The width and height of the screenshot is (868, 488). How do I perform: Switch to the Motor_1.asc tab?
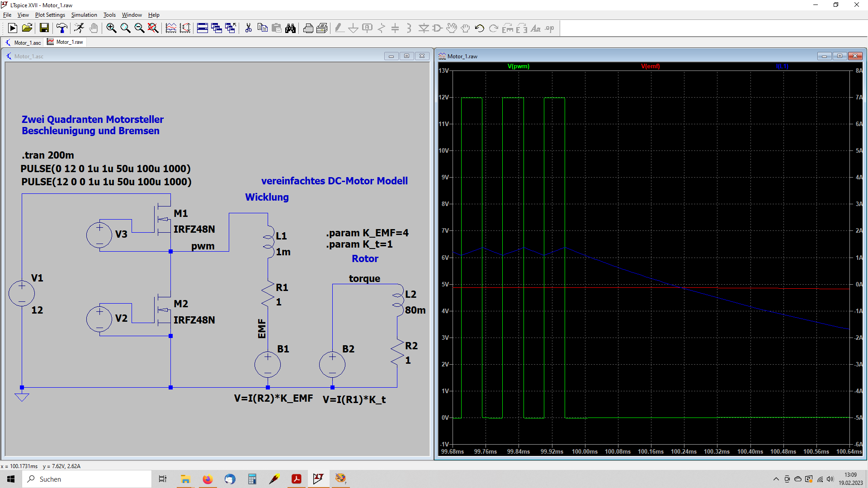(x=23, y=42)
